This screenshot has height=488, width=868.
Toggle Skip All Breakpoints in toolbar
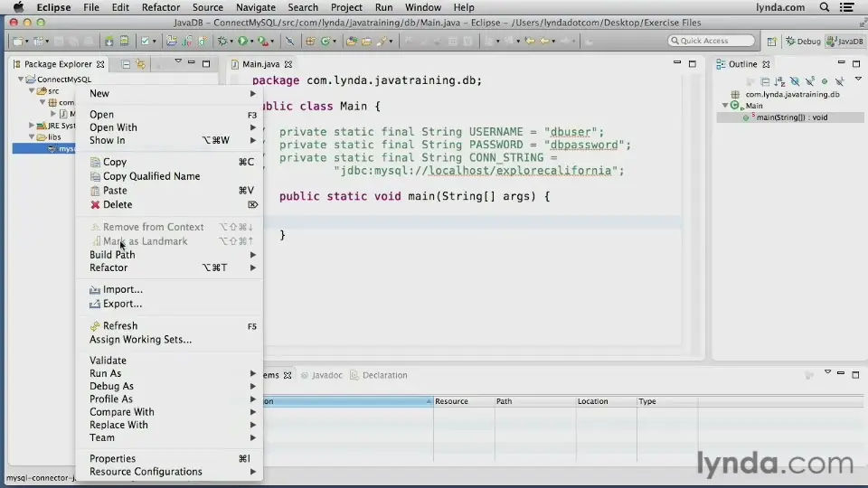point(289,41)
